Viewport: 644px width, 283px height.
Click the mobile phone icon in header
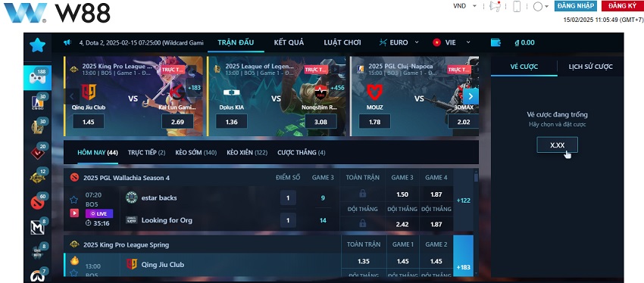(517, 6)
